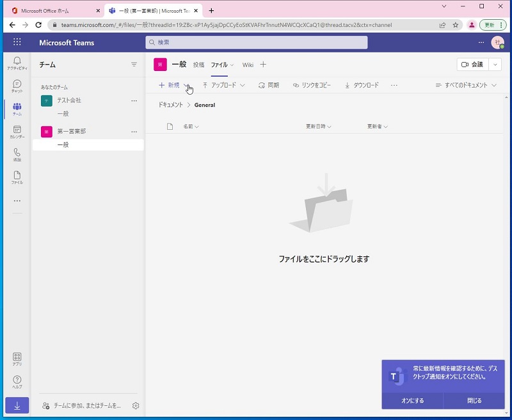Click the file type column icon
Viewport: 512px width, 420px height.
[x=170, y=127]
